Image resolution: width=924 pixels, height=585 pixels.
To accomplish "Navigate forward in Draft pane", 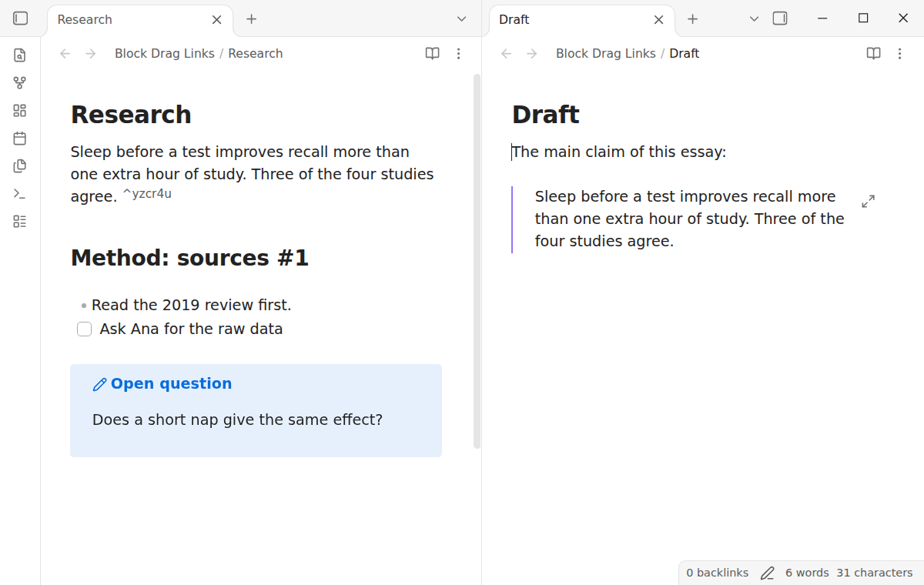I will 531,53.
